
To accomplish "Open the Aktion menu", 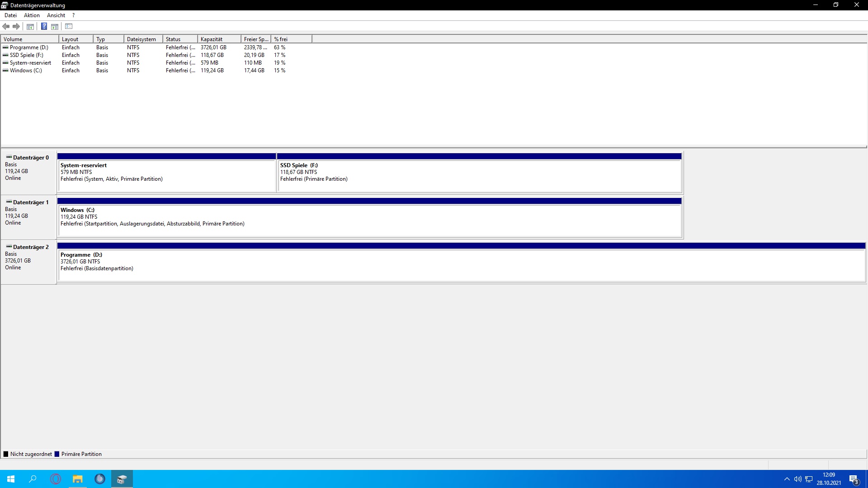I will tap(32, 15).
